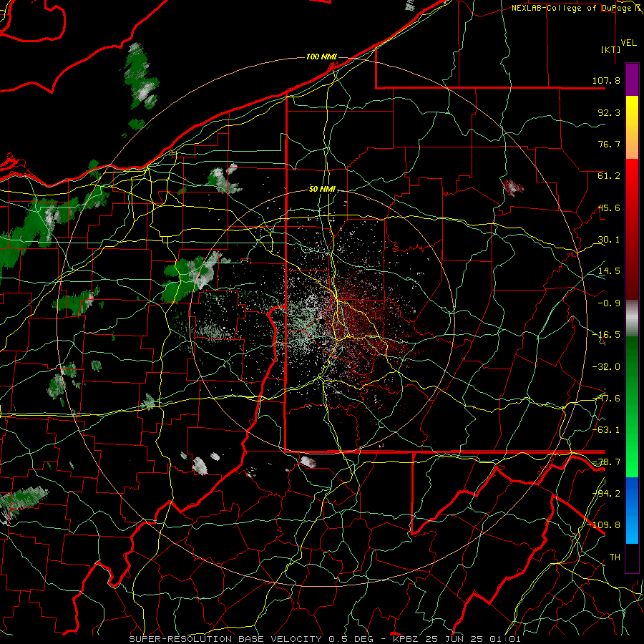The width and height of the screenshot is (644, 644).
Task: Click the [KT] units label
Action: coord(611,49)
